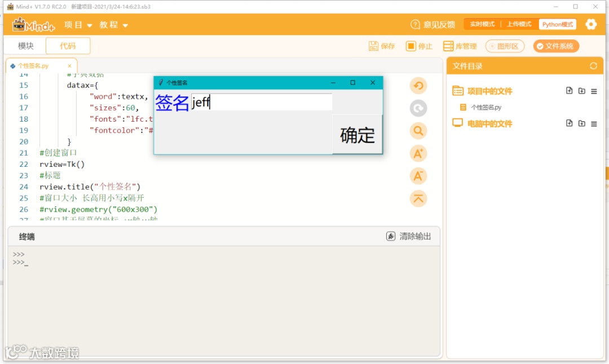Click the jump-to-top arrow icon

point(418,199)
